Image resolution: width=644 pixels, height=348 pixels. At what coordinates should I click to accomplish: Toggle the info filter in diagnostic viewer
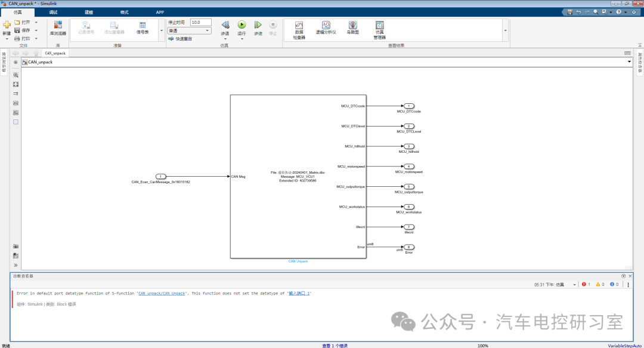614,285
